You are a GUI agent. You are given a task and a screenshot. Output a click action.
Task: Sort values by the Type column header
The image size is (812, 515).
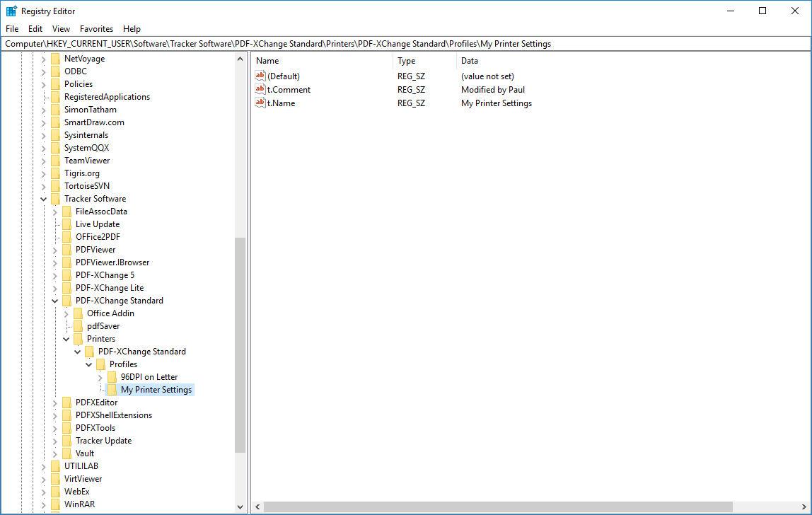coord(424,61)
